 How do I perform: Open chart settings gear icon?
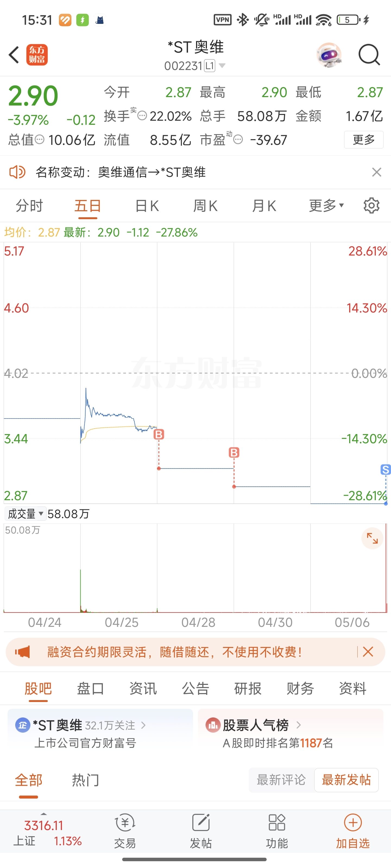371,206
